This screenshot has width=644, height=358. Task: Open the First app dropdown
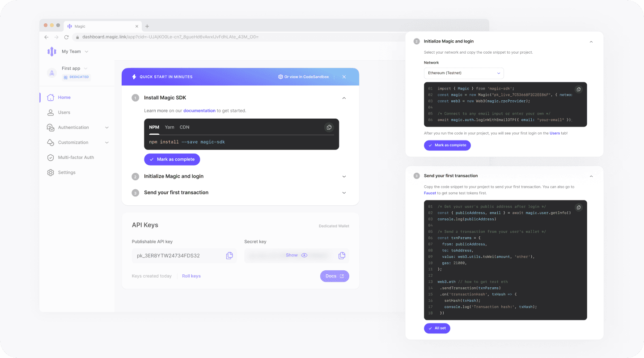tap(75, 68)
